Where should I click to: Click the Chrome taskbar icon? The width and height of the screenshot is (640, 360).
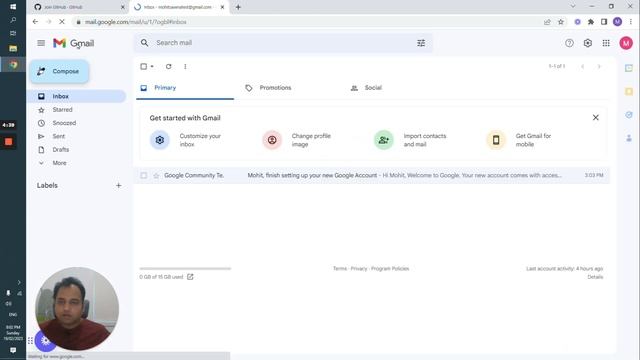[x=13, y=64]
